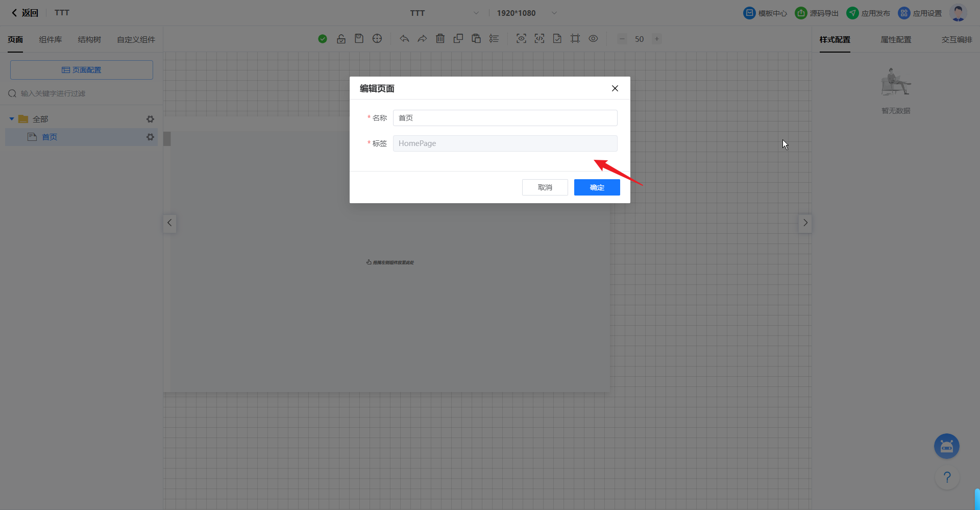
Task: Click the undo arrow icon
Action: point(404,39)
